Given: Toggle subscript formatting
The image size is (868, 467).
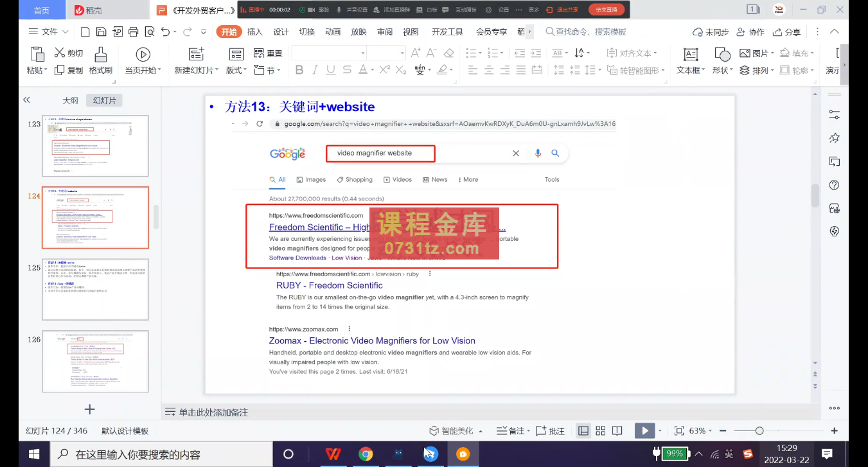Looking at the screenshot, I should coord(401,70).
